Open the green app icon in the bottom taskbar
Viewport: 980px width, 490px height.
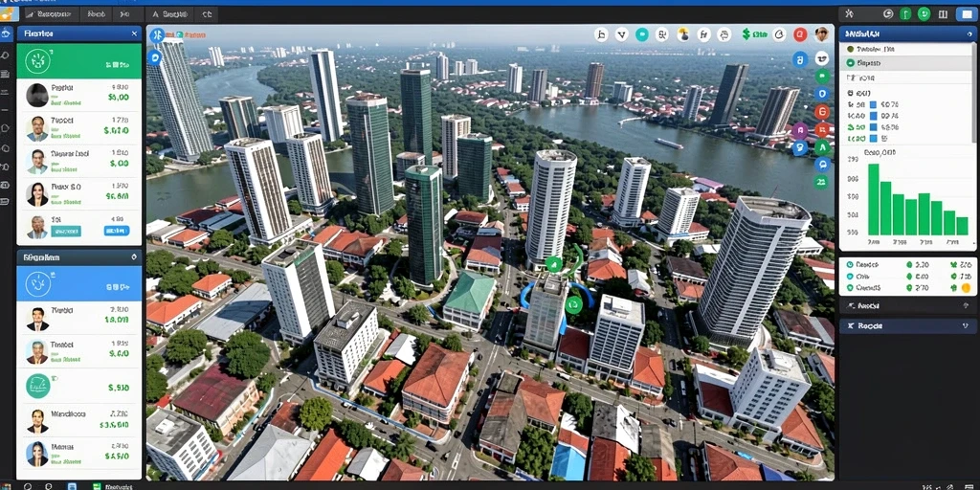click(97, 485)
